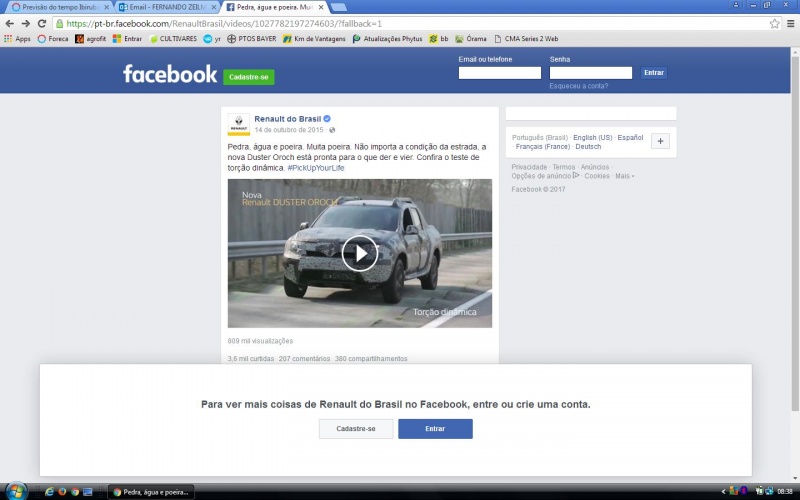Image resolution: width=800 pixels, height=500 pixels.
Task: Go back with the browser back arrow
Action: pyautogui.click(x=10, y=23)
